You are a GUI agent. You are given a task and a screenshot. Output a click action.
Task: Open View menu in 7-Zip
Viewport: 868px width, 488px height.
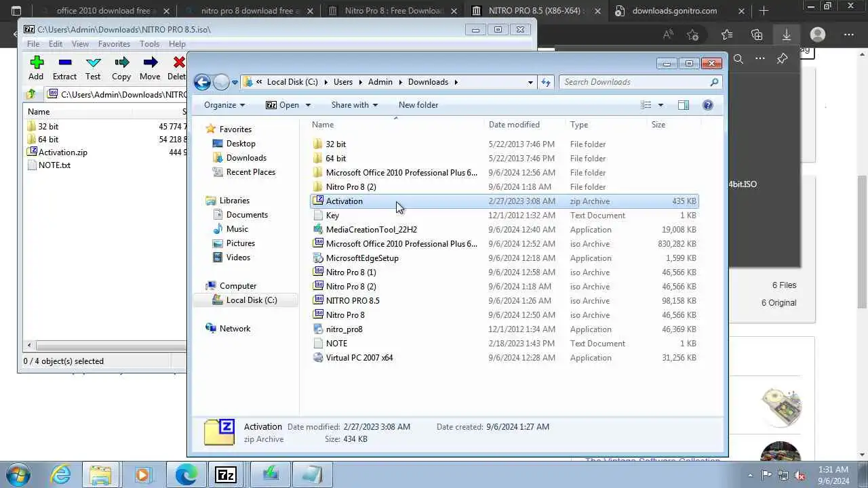pos(80,44)
